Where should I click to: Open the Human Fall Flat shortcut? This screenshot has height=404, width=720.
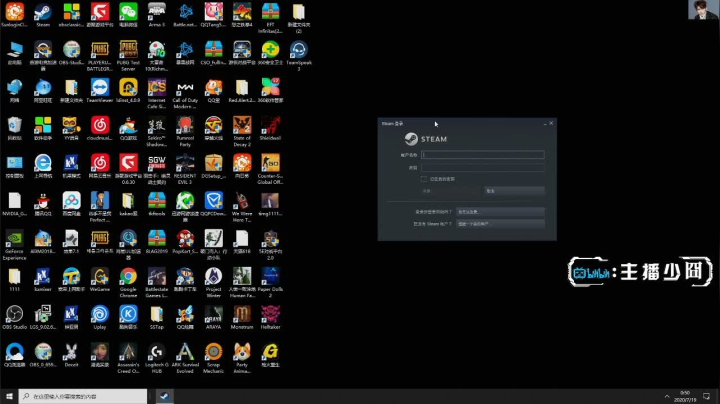click(x=242, y=283)
